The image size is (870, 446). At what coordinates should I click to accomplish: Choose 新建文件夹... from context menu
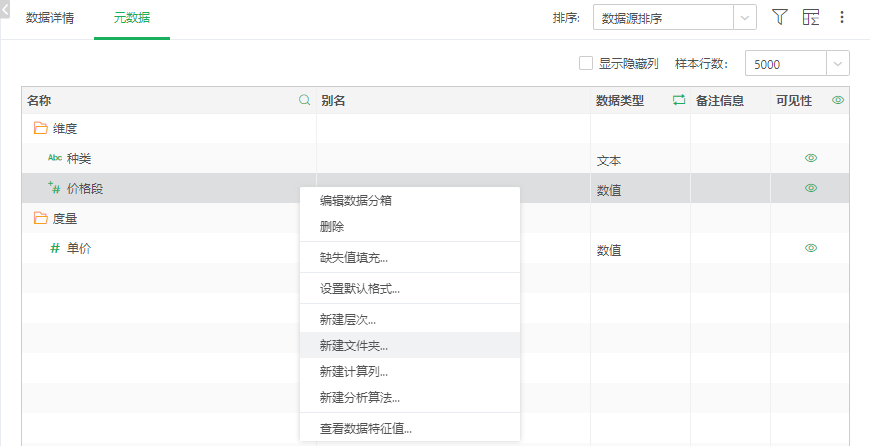(x=410, y=346)
